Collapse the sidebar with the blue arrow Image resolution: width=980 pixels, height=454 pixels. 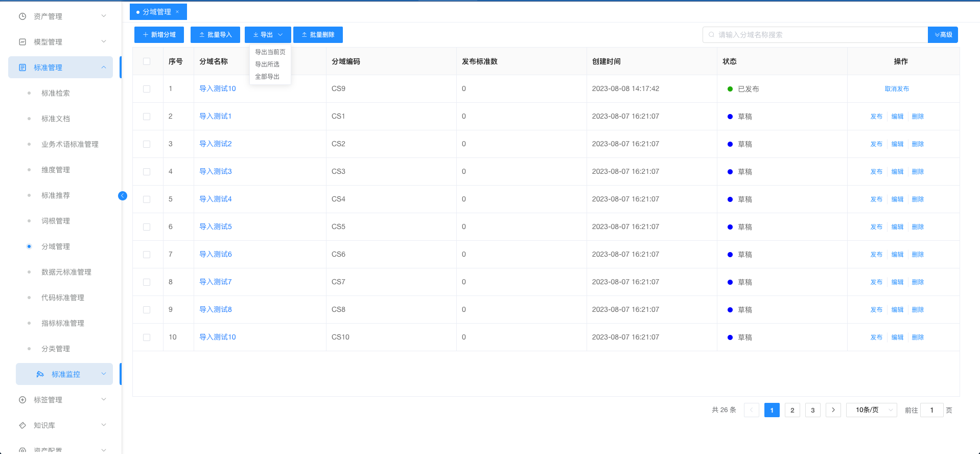pos(123,195)
